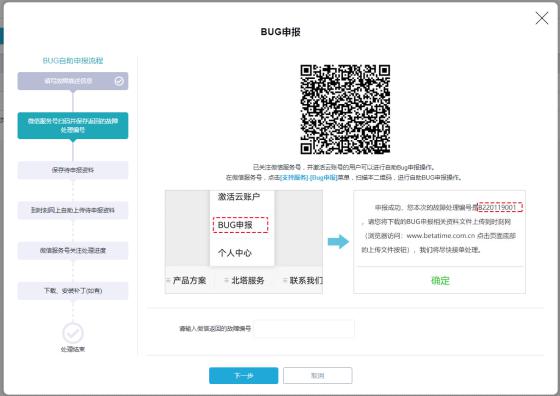The height and width of the screenshot is (396, 560).
Task: Select the upload report data step box
Action: (x=73, y=210)
